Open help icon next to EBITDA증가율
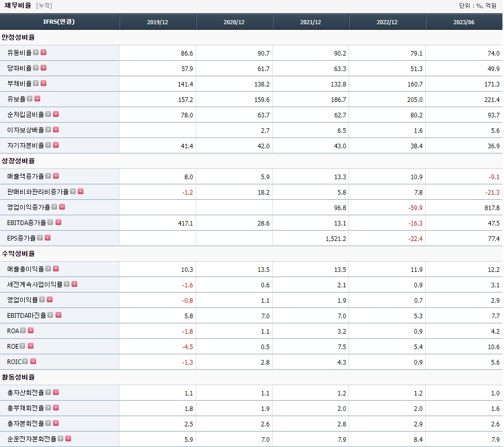The height and width of the screenshot is (447, 504). 50,222
